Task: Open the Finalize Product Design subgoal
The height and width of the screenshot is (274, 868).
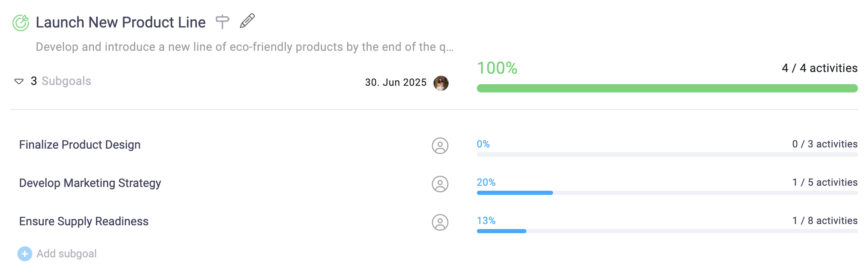Action: click(80, 145)
